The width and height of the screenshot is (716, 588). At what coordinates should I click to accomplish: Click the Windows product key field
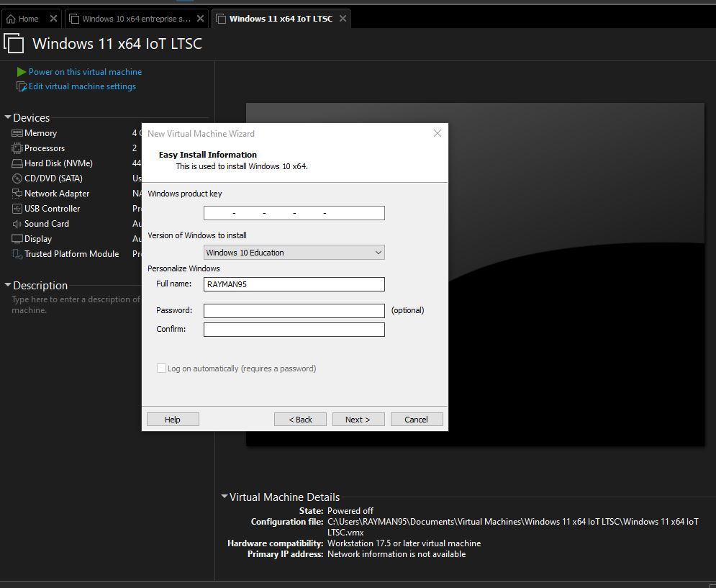[x=294, y=213]
